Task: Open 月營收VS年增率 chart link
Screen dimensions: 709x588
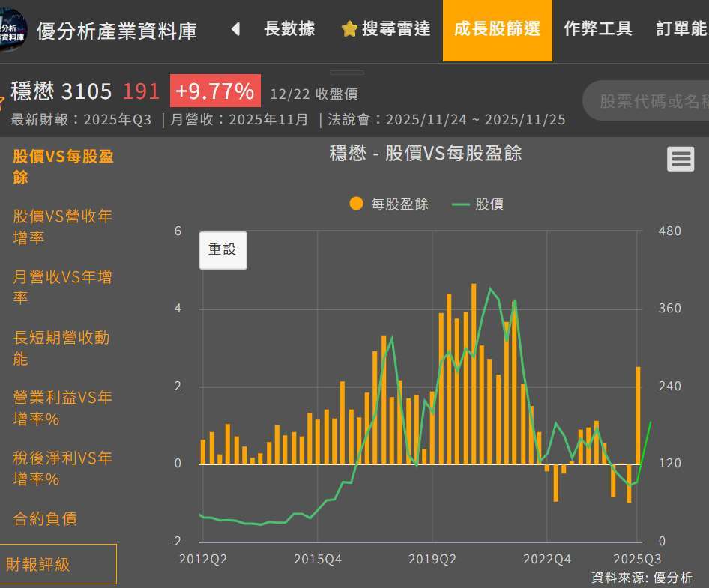Action: (x=62, y=287)
